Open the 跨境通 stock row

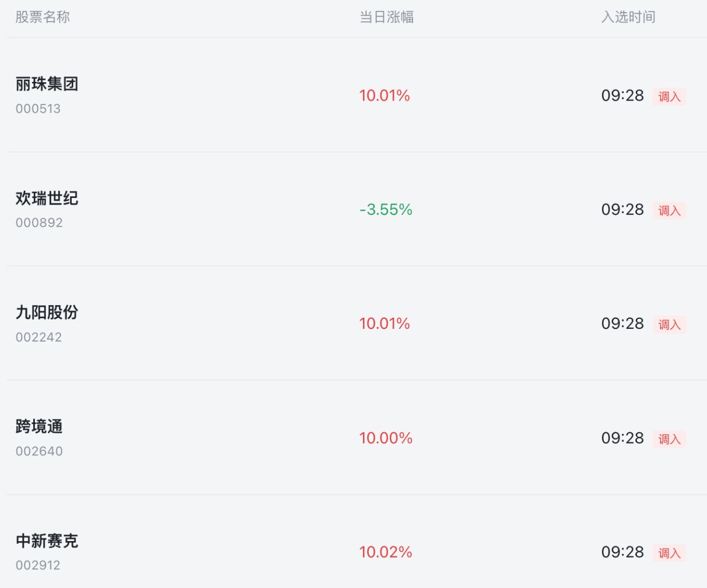[353, 438]
